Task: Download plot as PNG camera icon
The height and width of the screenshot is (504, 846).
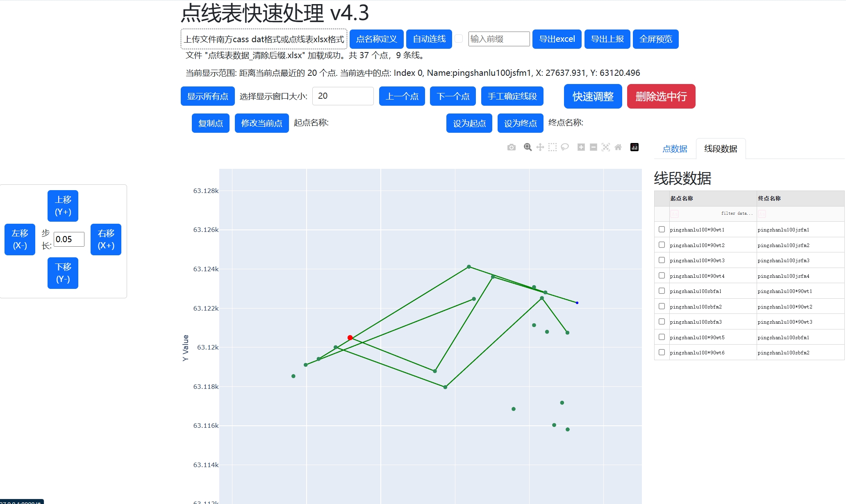Action: pos(511,148)
